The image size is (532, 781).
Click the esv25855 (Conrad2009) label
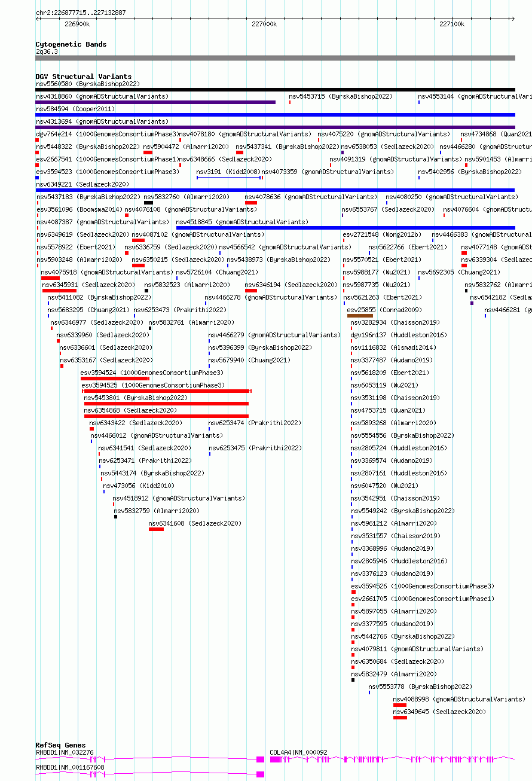point(384,310)
